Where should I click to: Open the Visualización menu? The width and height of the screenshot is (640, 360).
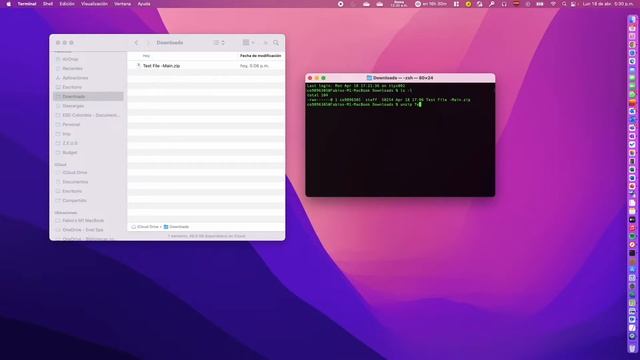(94, 4)
